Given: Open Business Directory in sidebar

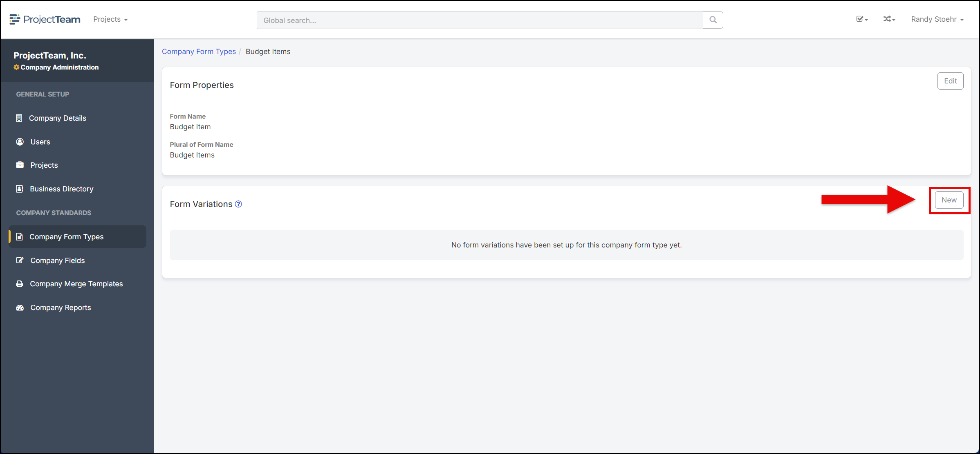Looking at the screenshot, I should click(x=78, y=189).
